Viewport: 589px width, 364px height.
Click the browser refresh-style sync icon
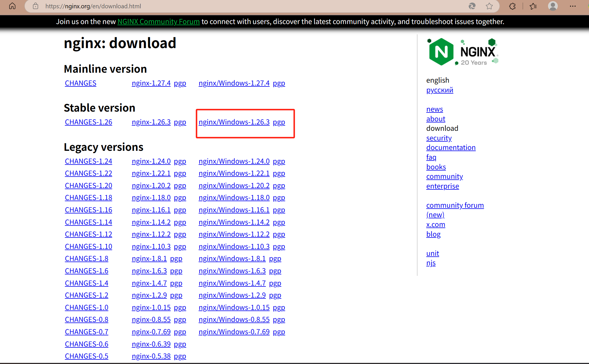coord(472,6)
